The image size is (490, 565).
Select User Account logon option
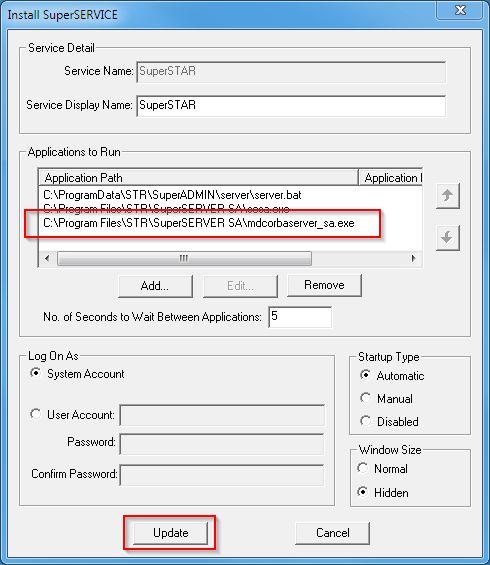point(36,414)
